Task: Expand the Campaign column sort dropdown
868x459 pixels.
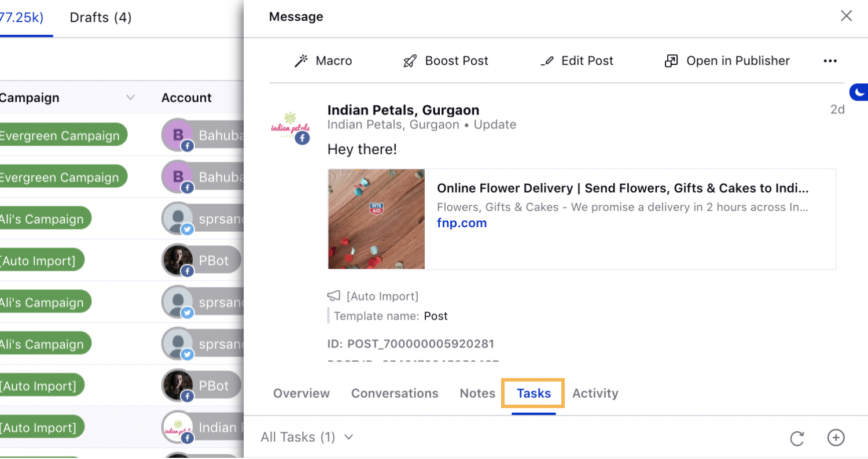Action: [131, 98]
